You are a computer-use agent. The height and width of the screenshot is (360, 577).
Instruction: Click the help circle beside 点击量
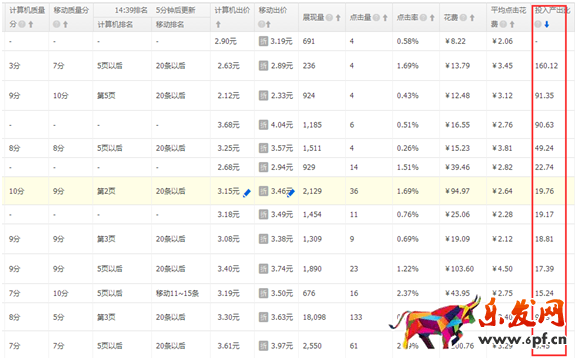[376, 18]
